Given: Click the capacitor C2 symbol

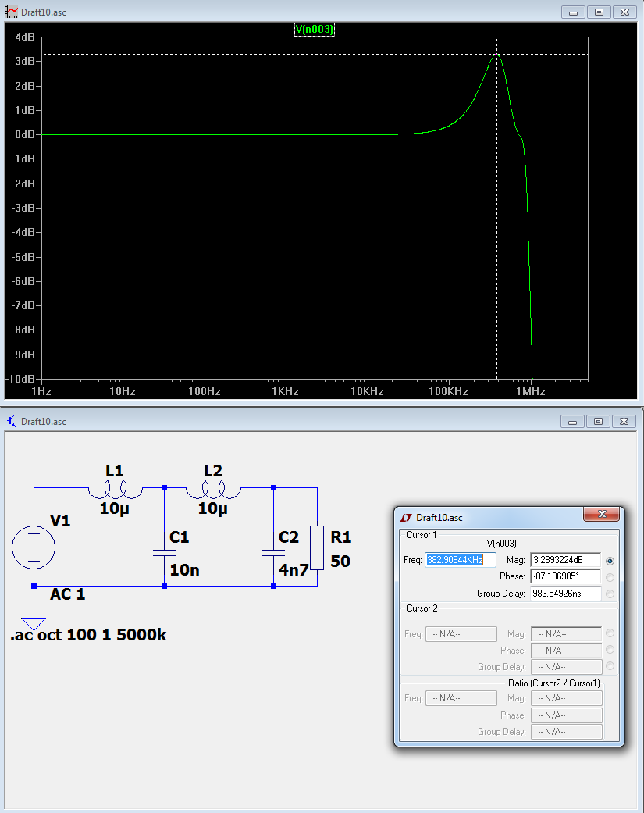Looking at the screenshot, I should pyautogui.click(x=273, y=553).
